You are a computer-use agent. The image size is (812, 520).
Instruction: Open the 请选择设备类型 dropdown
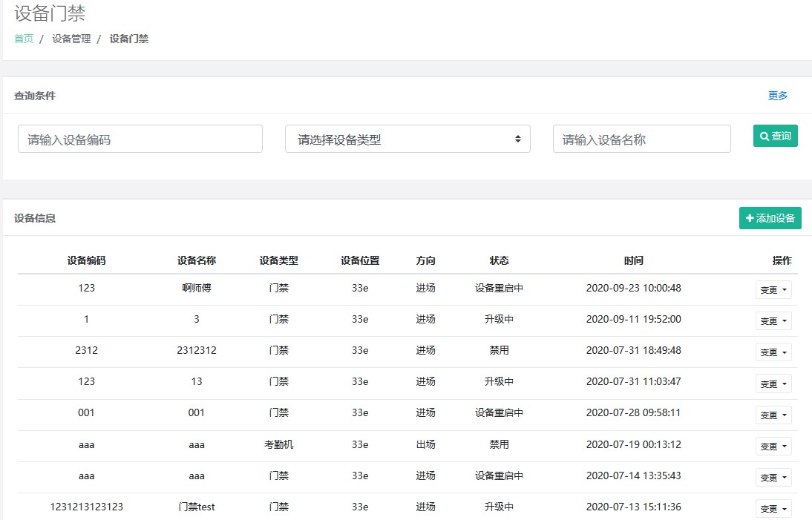coord(407,139)
